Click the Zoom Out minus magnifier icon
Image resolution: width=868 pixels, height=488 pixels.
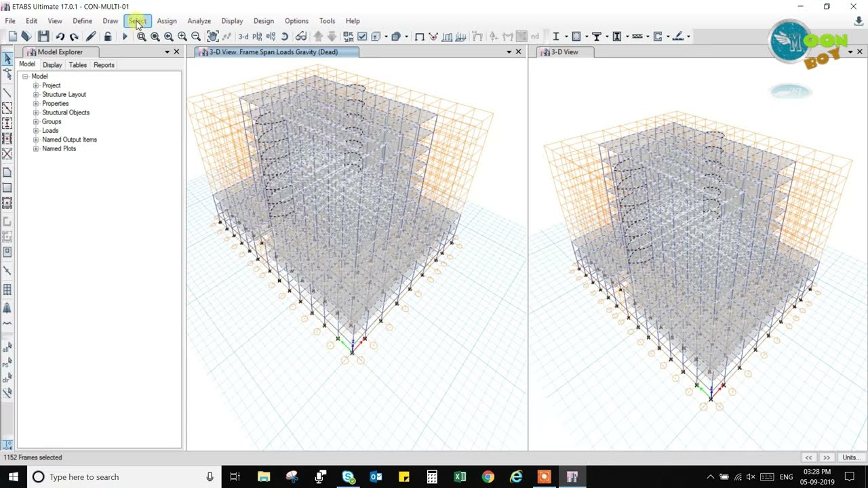point(196,37)
